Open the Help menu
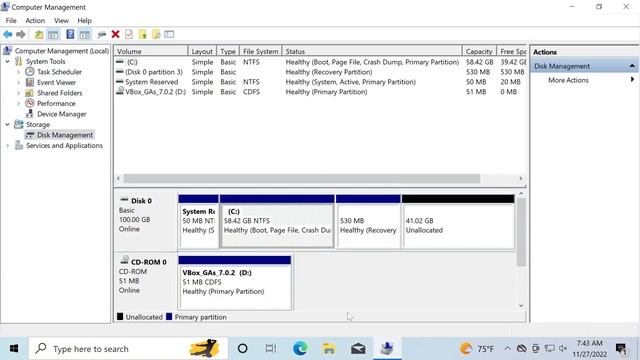This screenshot has width=640, height=360. 84,20
